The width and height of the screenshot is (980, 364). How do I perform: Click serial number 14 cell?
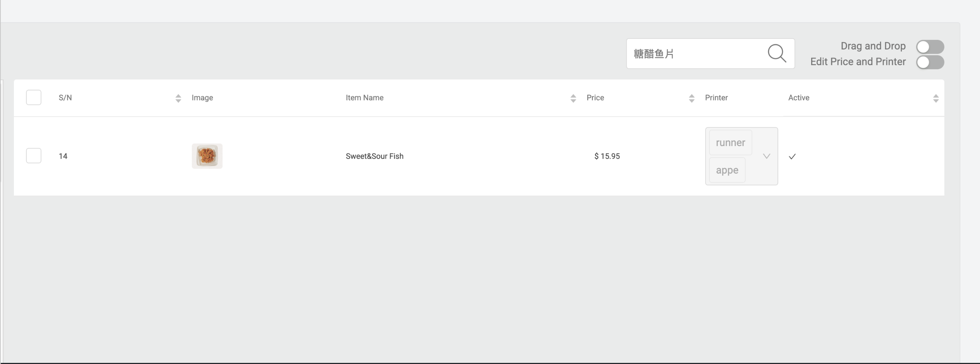click(x=63, y=156)
